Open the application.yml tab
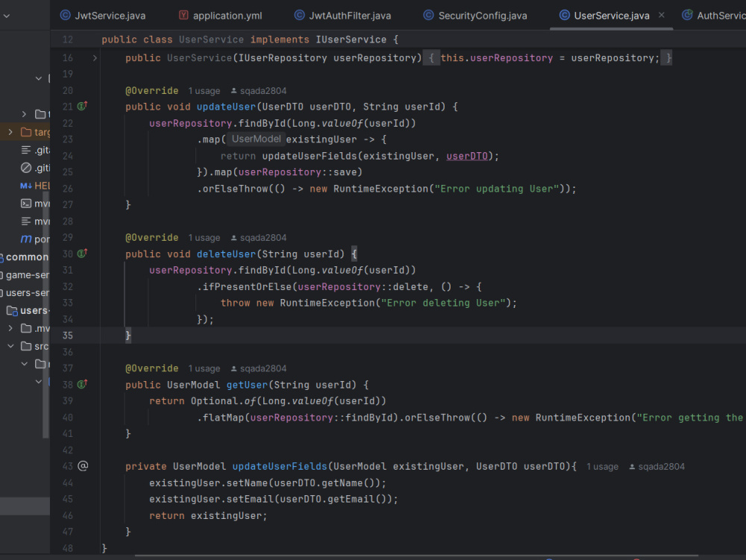 [x=220, y=16]
